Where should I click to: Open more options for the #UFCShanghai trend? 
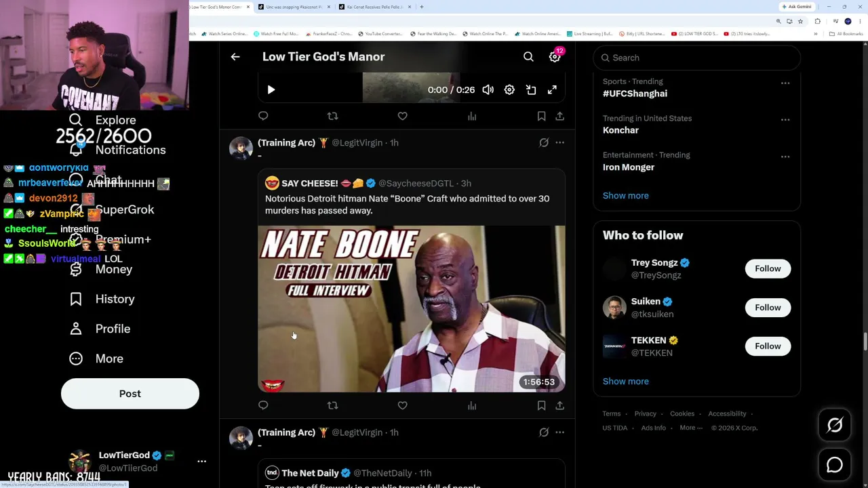[x=785, y=83]
